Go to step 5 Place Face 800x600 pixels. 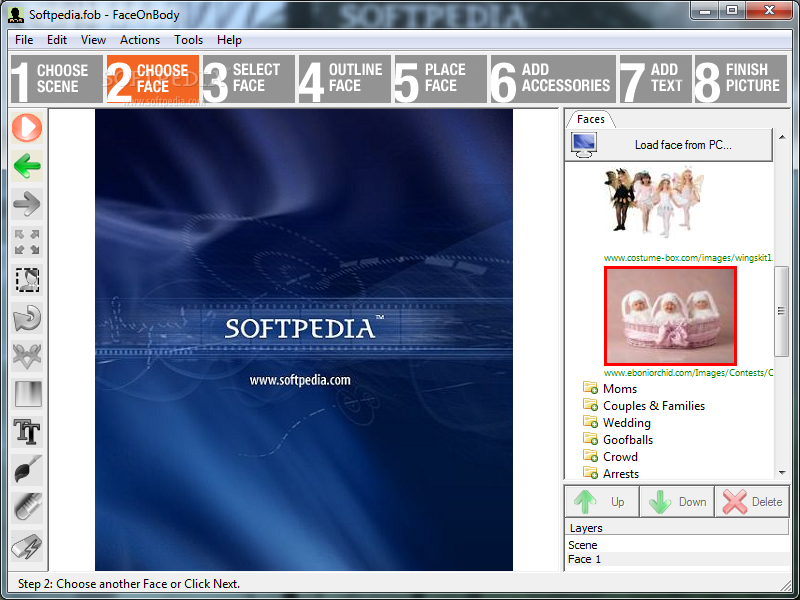(x=440, y=80)
